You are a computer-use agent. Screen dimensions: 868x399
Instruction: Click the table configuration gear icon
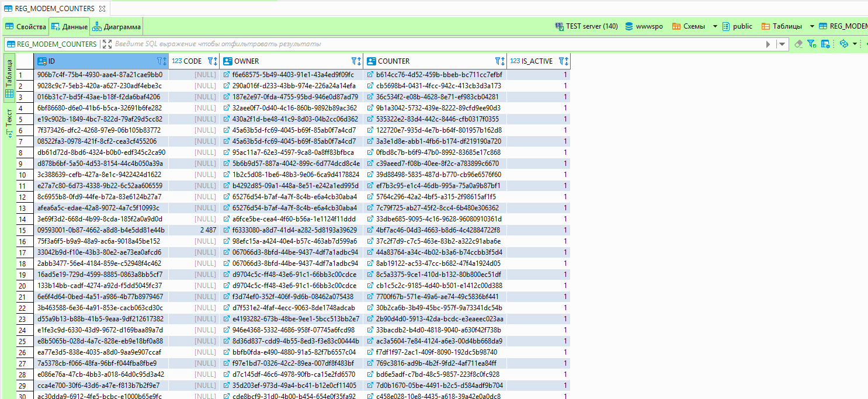[x=826, y=44]
